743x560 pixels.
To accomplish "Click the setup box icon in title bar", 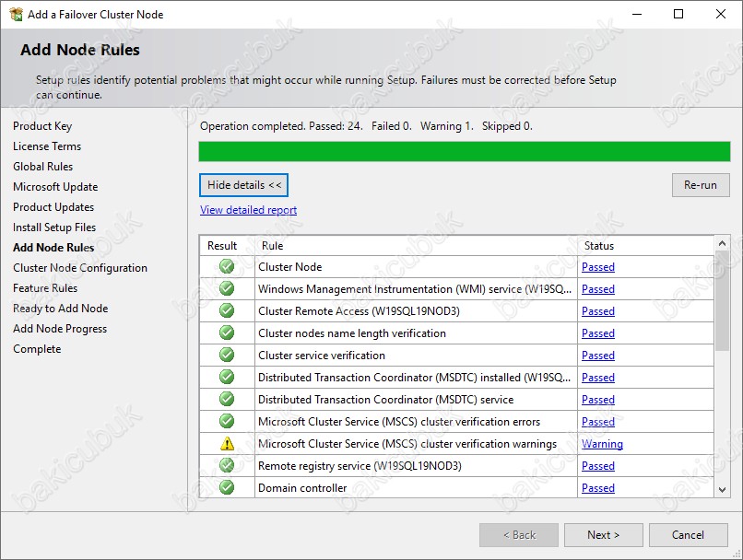I will (16, 14).
